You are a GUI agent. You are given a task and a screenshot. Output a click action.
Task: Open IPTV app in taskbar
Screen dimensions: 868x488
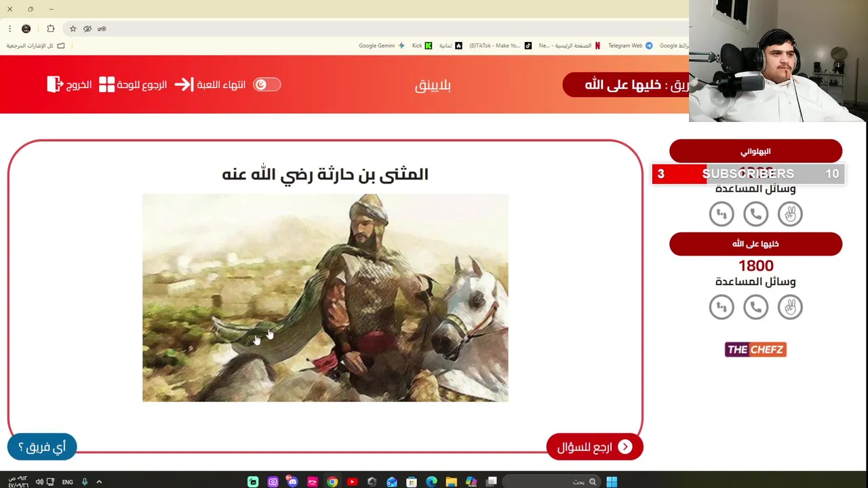click(313, 482)
